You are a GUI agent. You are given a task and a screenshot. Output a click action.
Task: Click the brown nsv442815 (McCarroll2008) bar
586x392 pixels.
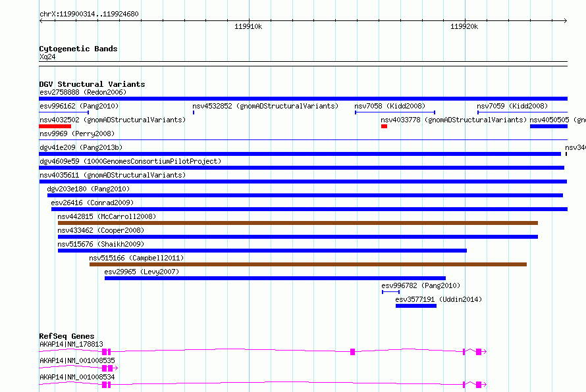tap(298, 223)
